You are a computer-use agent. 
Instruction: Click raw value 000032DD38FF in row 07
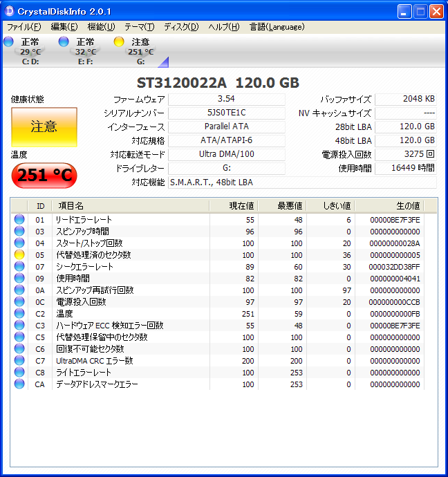[x=394, y=267]
